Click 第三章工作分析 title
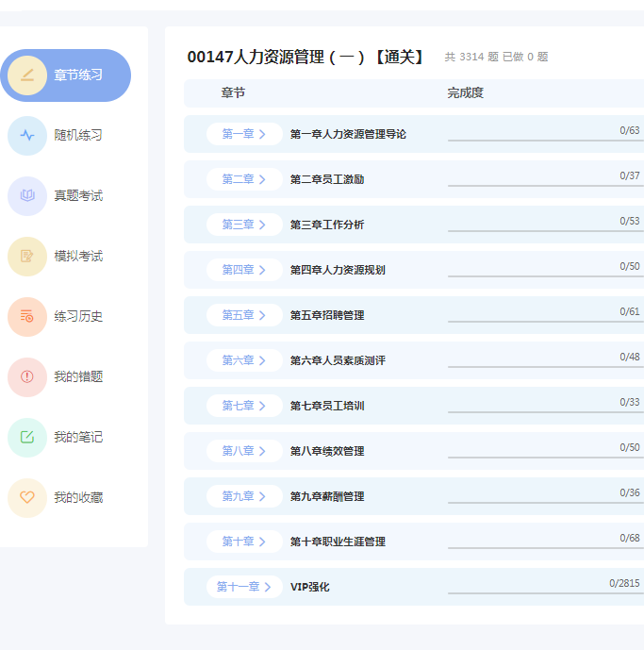 (x=327, y=225)
